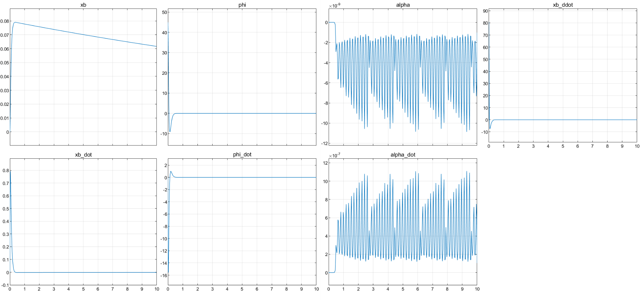
Task: Click the alpha_dot plot title
Action: [402, 155]
